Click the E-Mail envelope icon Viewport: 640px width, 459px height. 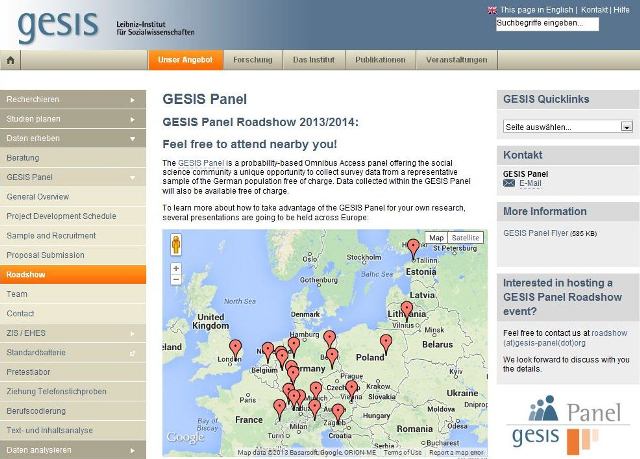click(x=509, y=183)
